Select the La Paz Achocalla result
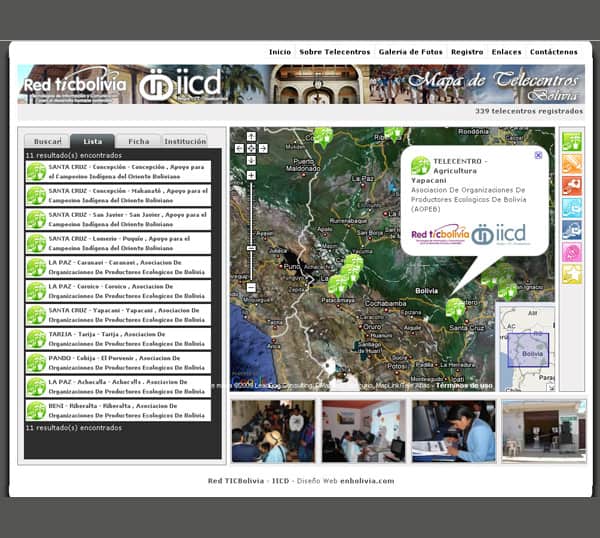Screen dimensions: 600x538 [118, 386]
